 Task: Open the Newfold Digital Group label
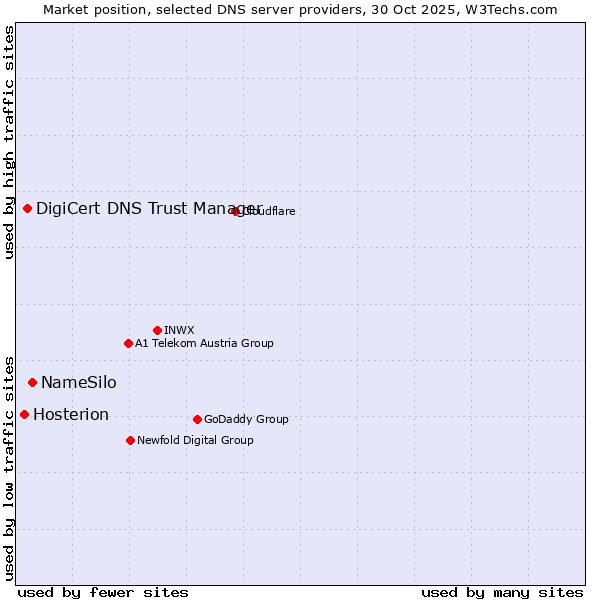pos(195,440)
